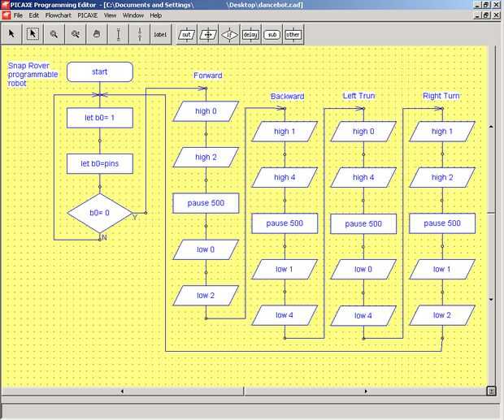The image size is (504, 420).
Task: Open the 'if' decision commands toolbar
Action: 229,34
